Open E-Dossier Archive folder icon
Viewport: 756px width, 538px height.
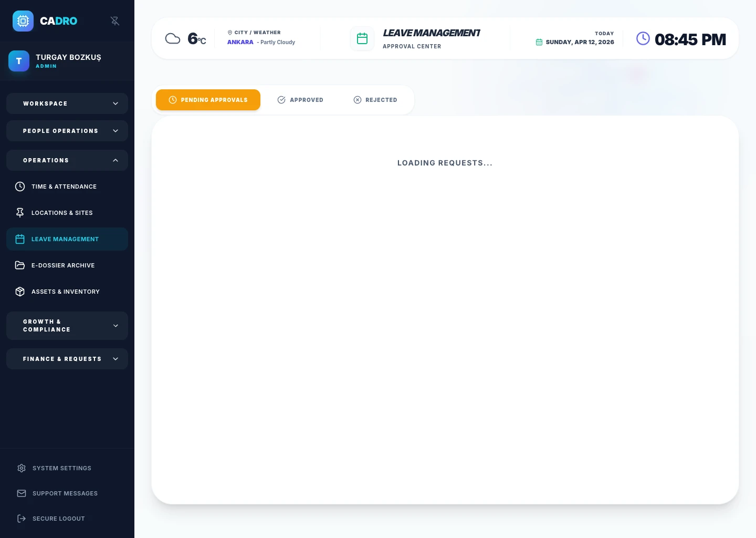click(20, 265)
